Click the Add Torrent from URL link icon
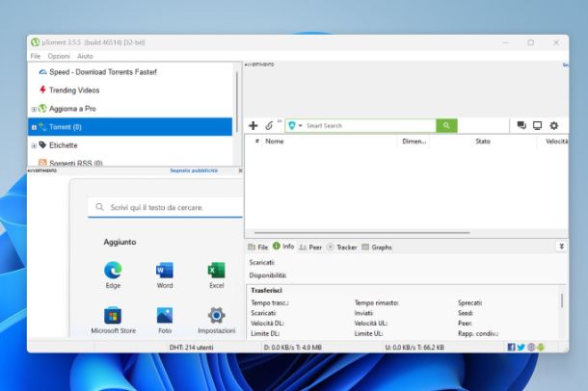588x391 pixels. (269, 126)
